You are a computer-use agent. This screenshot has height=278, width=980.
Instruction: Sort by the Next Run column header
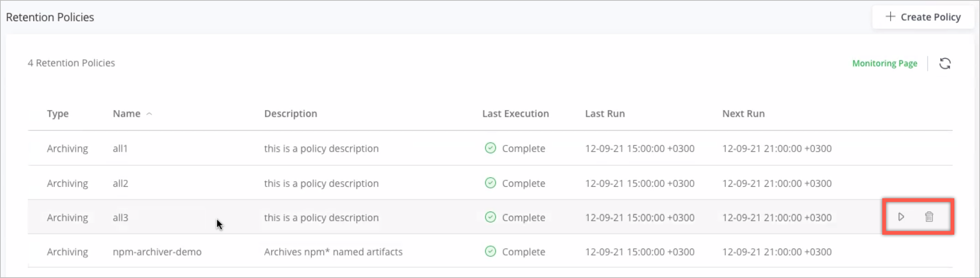[743, 114]
